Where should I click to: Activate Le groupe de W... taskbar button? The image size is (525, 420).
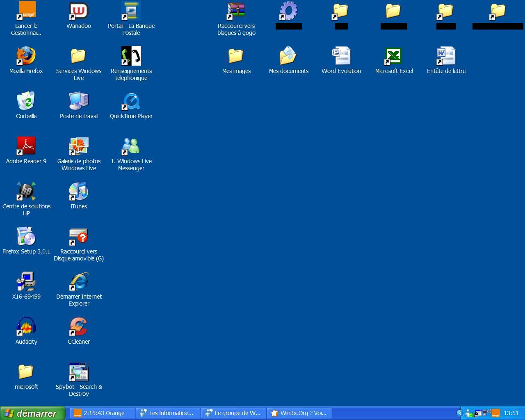click(234, 413)
